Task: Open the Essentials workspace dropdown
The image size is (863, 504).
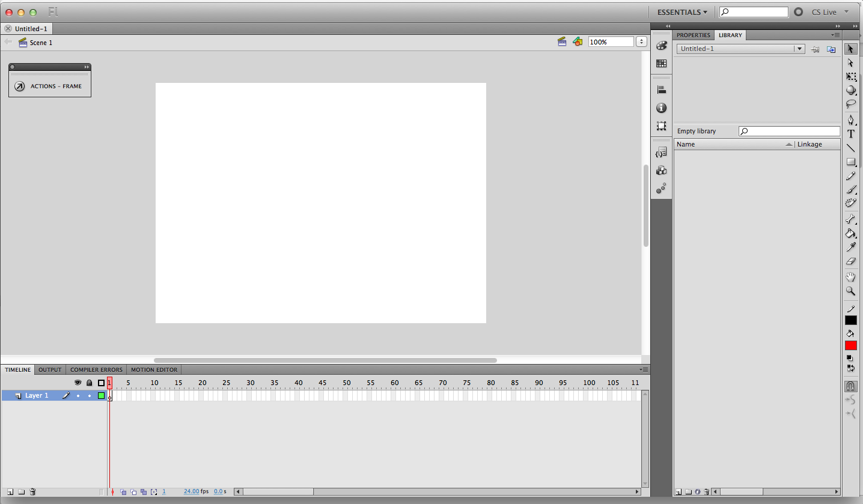Action: tap(682, 12)
